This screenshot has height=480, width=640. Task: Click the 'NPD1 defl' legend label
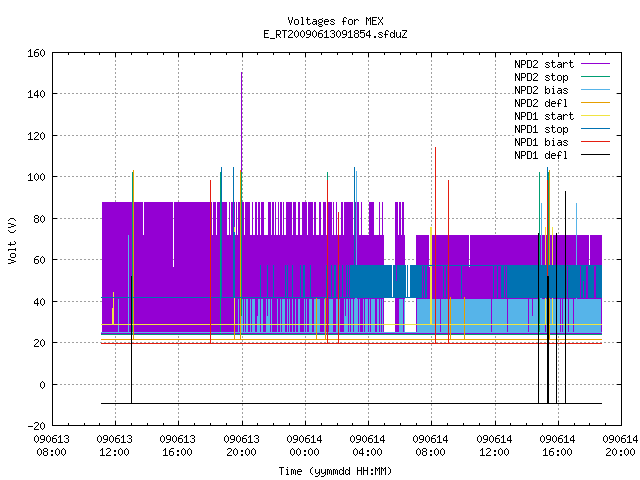tap(541, 156)
